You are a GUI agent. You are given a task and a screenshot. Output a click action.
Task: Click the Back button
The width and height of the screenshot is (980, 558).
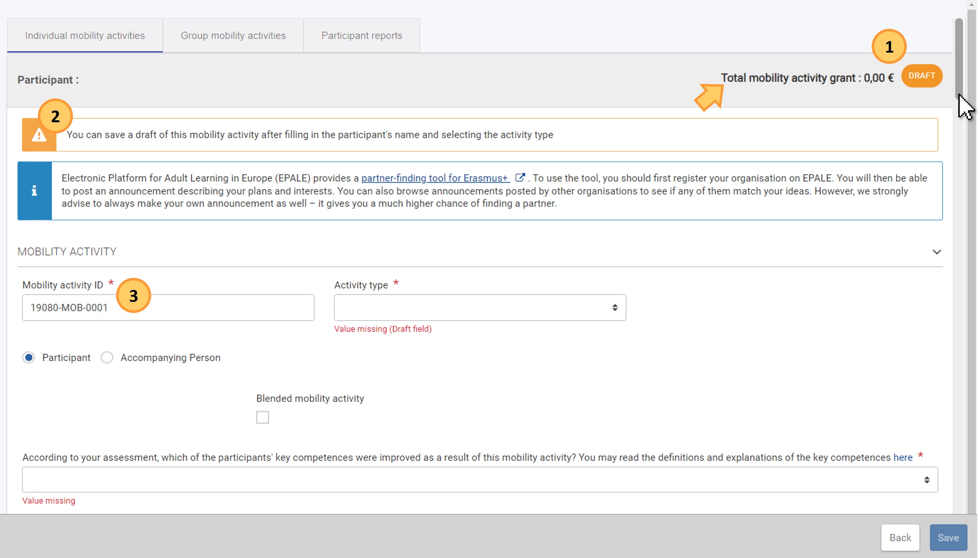point(900,537)
